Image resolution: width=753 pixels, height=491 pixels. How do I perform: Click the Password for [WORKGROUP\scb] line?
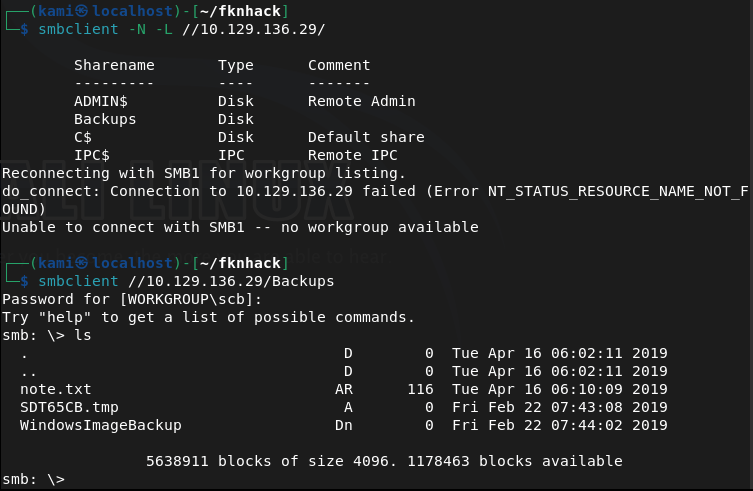tap(132, 299)
